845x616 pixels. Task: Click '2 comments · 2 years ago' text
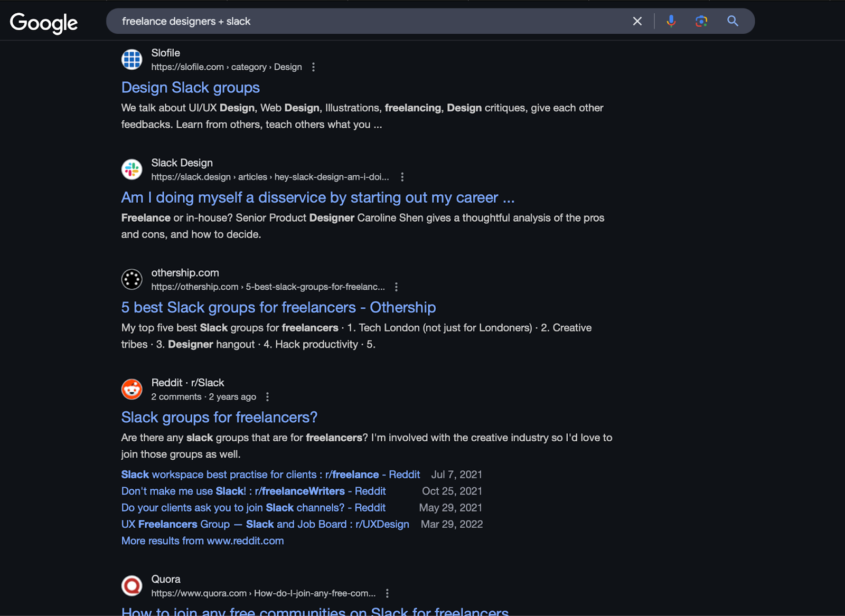click(x=204, y=396)
